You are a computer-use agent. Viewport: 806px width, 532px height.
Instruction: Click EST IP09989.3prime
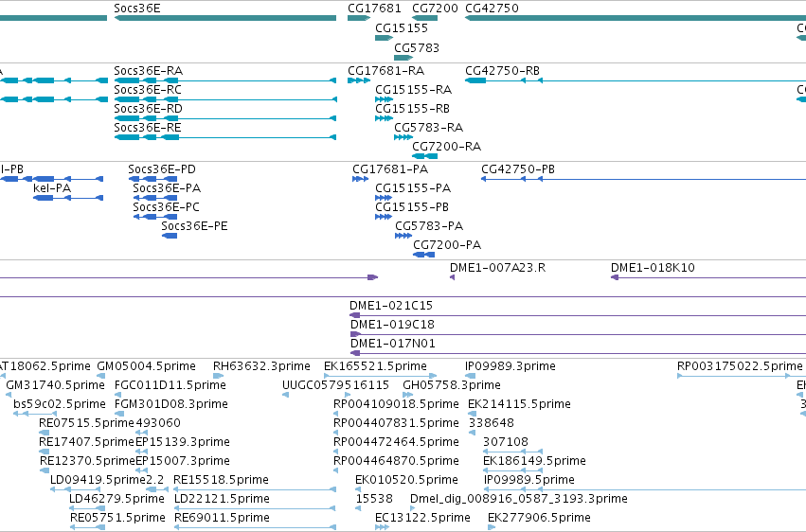[510, 366]
